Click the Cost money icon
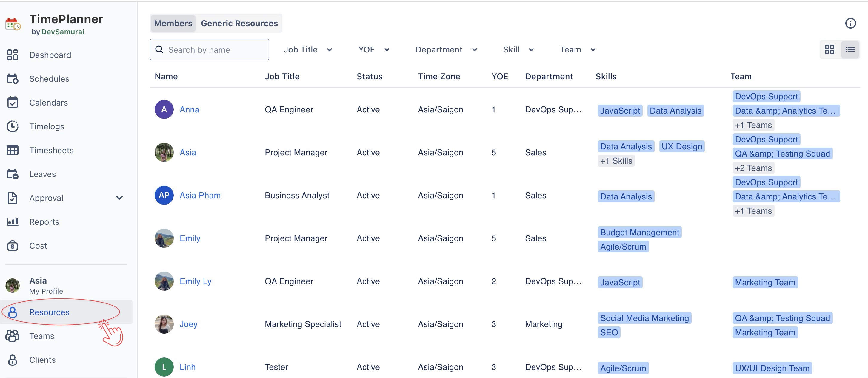 click(13, 246)
